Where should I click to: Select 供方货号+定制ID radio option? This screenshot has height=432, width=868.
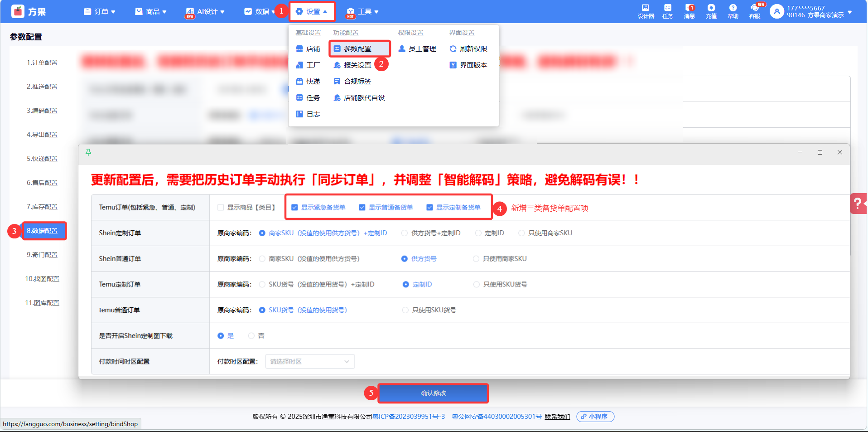(x=405, y=233)
